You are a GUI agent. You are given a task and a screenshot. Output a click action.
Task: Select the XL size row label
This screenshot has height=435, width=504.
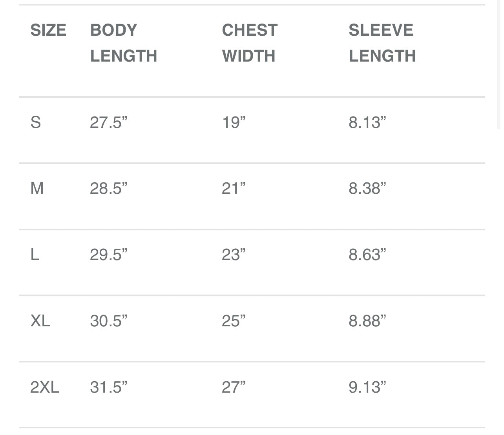pyautogui.click(x=40, y=321)
